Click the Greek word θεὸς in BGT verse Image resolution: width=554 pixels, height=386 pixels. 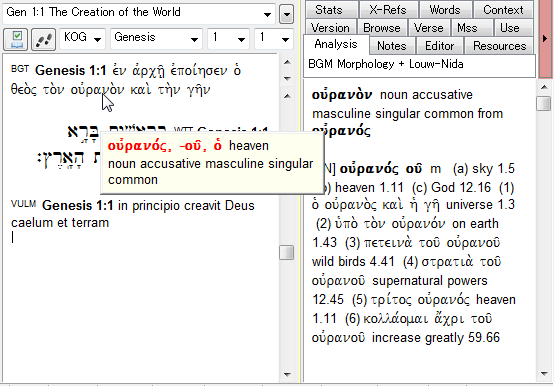click(x=24, y=89)
